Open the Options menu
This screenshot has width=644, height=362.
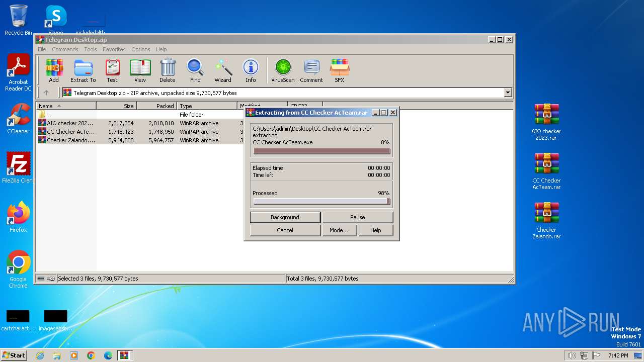(141, 49)
